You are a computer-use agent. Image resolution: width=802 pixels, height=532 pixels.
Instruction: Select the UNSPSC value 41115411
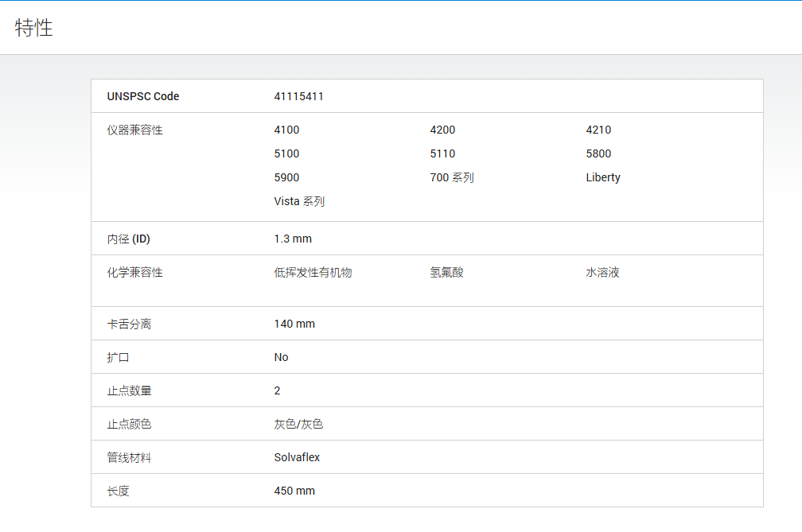coord(298,96)
